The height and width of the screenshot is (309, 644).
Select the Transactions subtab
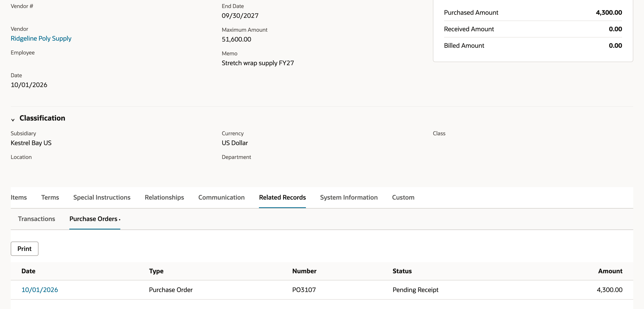[36, 219]
